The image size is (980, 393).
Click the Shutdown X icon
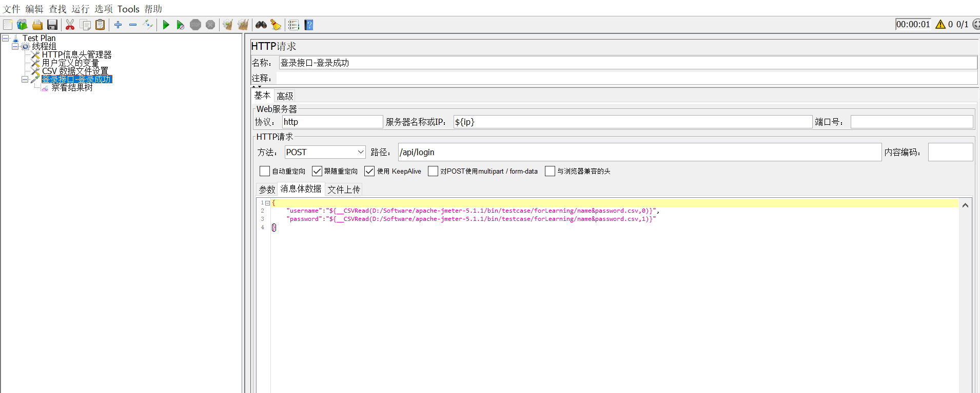(x=210, y=25)
